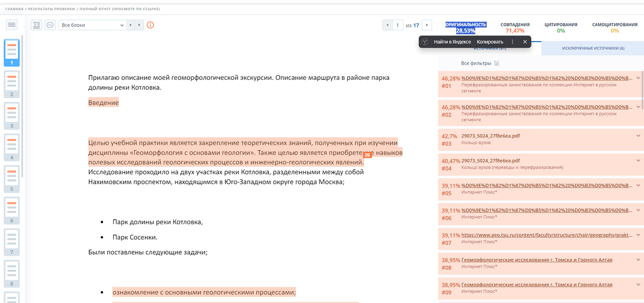
Task: Click bullet 'Парк долины реки Котловка,'
Action: (158, 221)
